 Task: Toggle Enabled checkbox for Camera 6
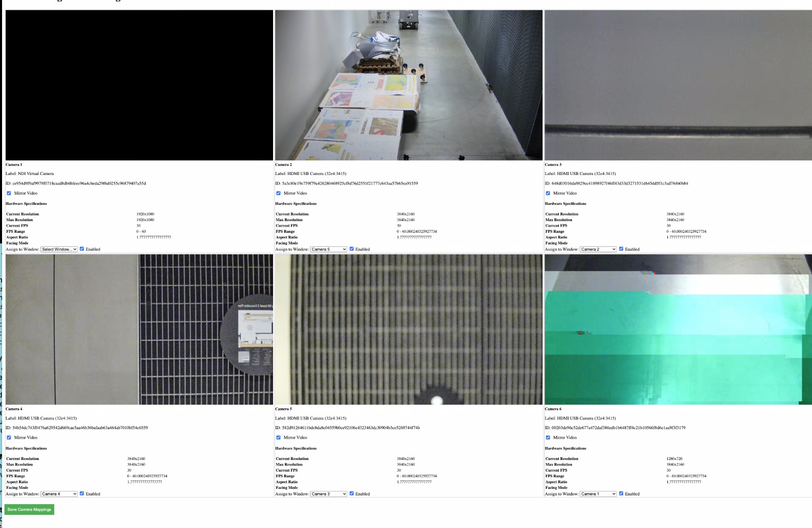621,494
